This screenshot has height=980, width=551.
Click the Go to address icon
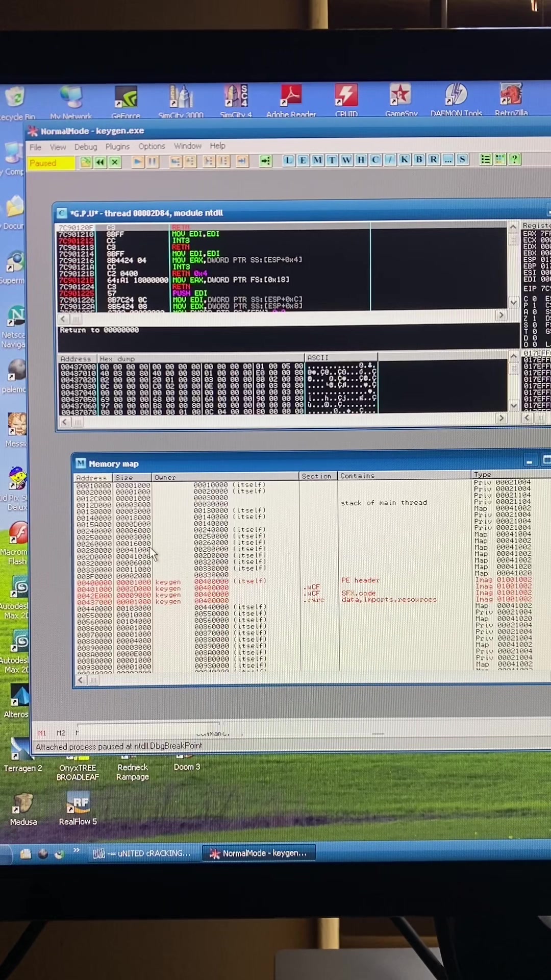click(x=265, y=161)
